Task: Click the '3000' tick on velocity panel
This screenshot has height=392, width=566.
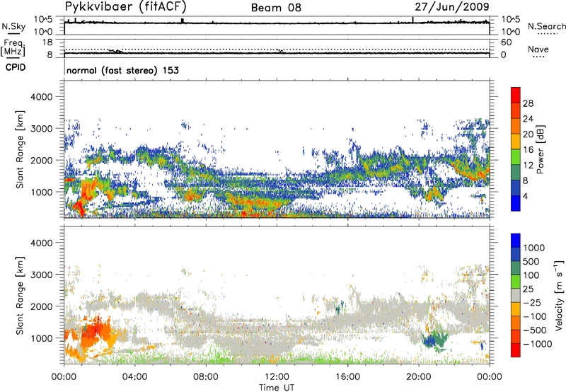Action: point(41,275)
